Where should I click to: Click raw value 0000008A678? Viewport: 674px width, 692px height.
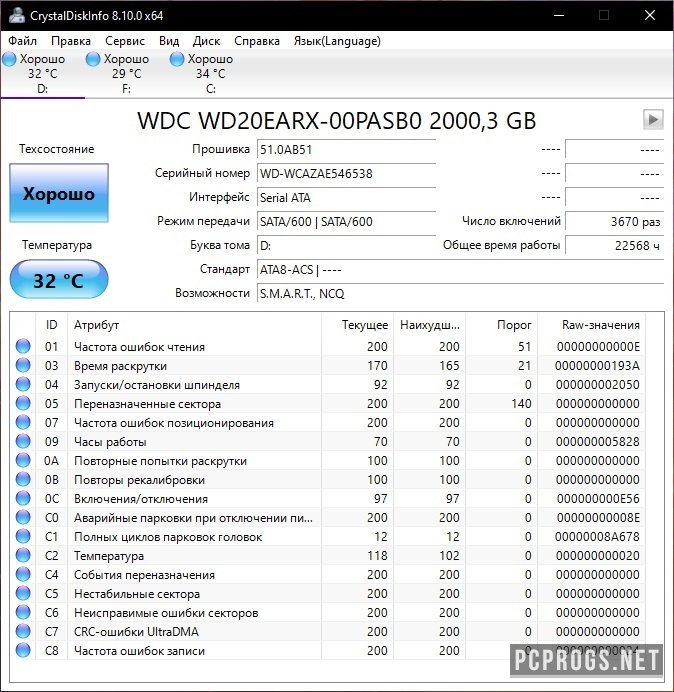point(597,537)
